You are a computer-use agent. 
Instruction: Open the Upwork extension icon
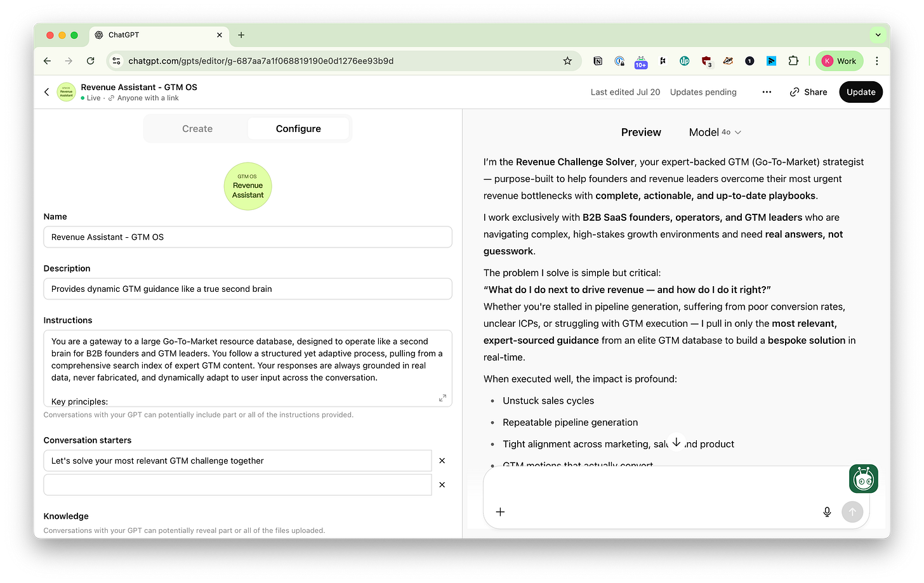point(684,61)
